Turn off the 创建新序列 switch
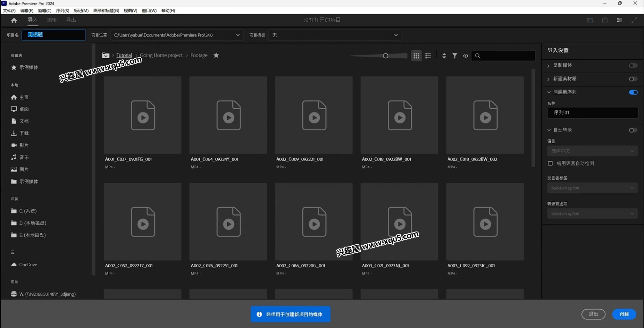The image size is (644, 328). pyautogui.click(x=633, y=92)
